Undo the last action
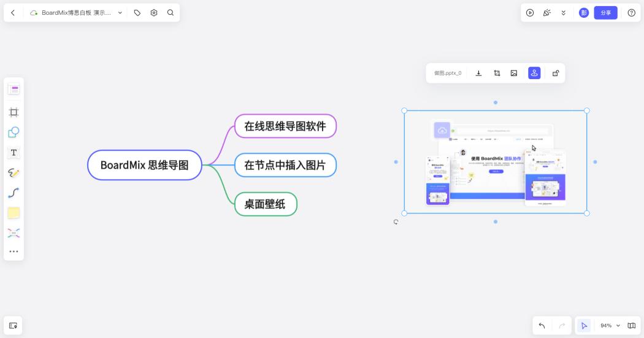The image size is (644, 338). (x=542, y=326)
